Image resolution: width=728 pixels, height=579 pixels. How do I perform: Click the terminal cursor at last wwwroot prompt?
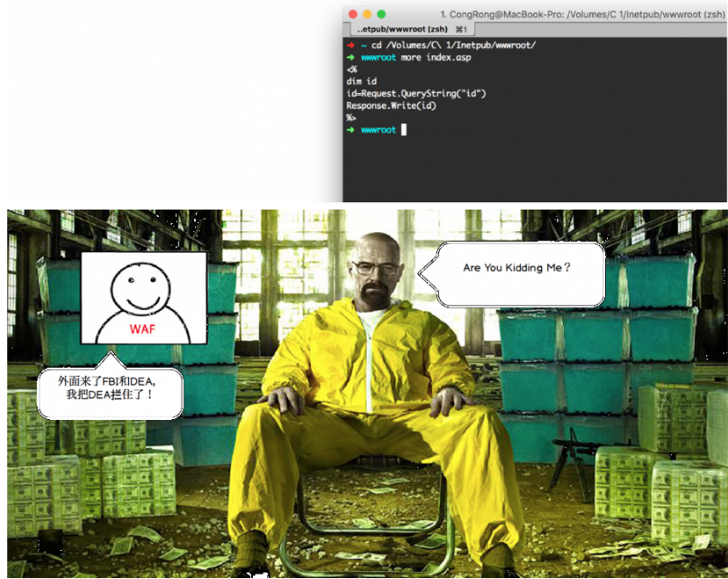(404, 129)
